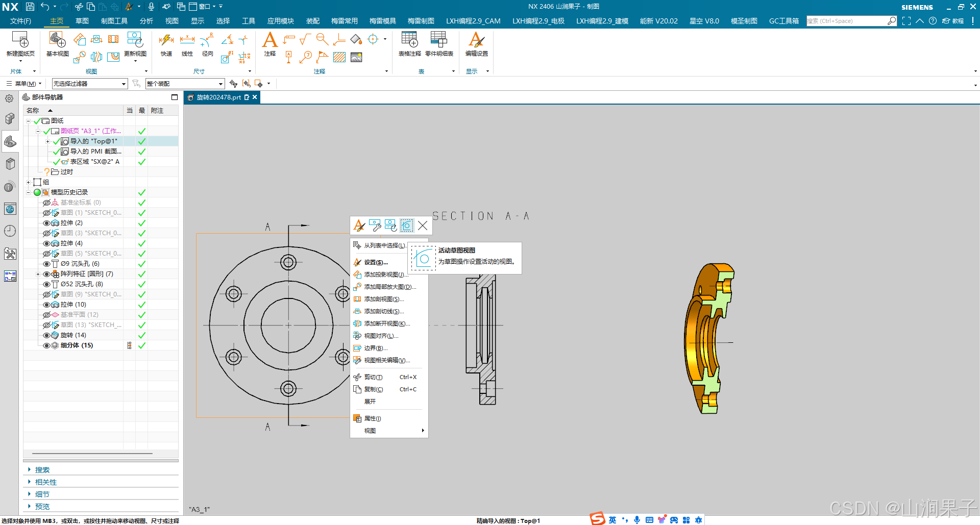Open the 文件(F) menu
Viewport: 980px width, 525px height.
20,21
